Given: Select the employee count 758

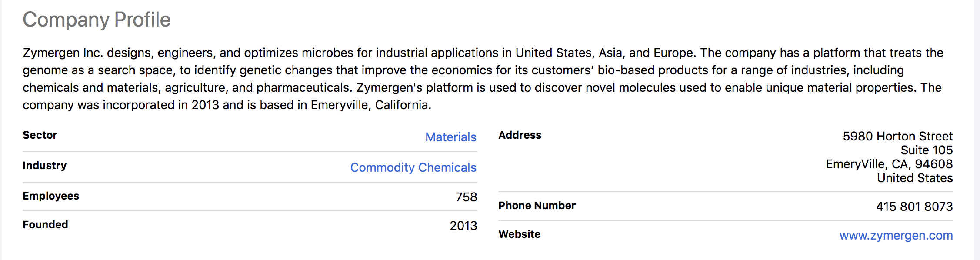Looking at the screenshot, I should pyautogui.click(x=466, y=197).
